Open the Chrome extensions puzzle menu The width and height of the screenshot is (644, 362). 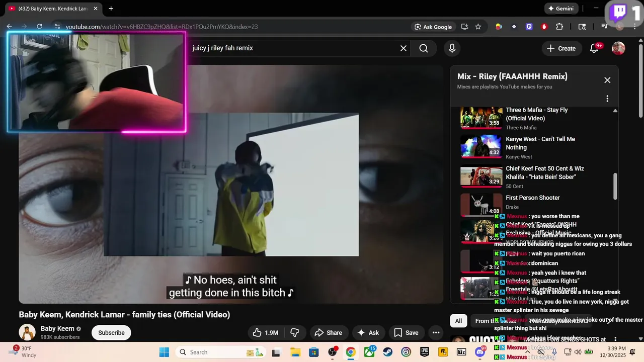[559, 27]
